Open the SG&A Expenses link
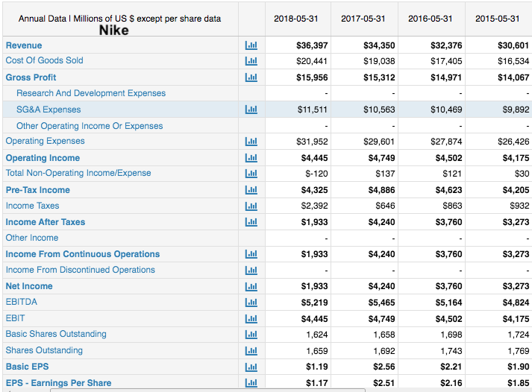Screen dimensions: 532x392 point(48,110)
